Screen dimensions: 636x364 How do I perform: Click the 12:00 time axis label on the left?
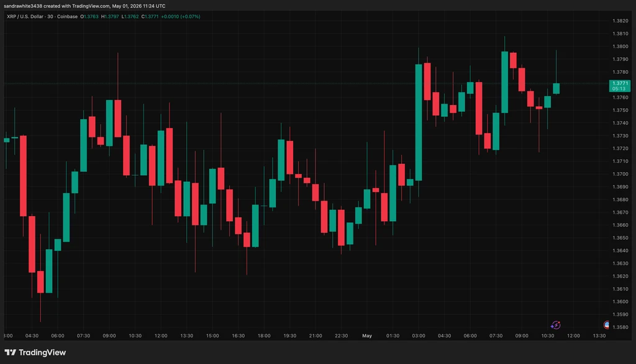click(161, 335)
